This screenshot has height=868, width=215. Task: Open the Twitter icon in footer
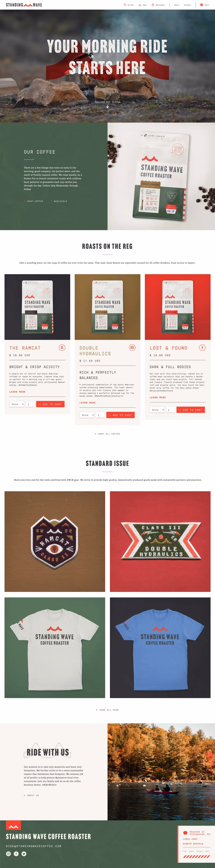pos(24,853)
